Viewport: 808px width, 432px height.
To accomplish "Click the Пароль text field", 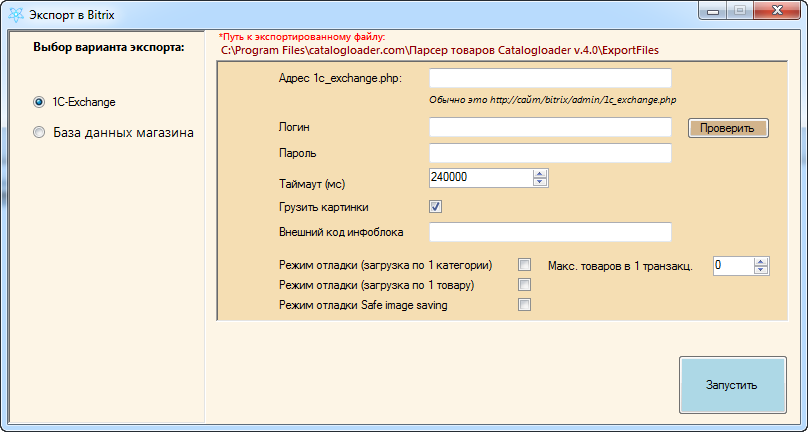I will tap(550, 153).
